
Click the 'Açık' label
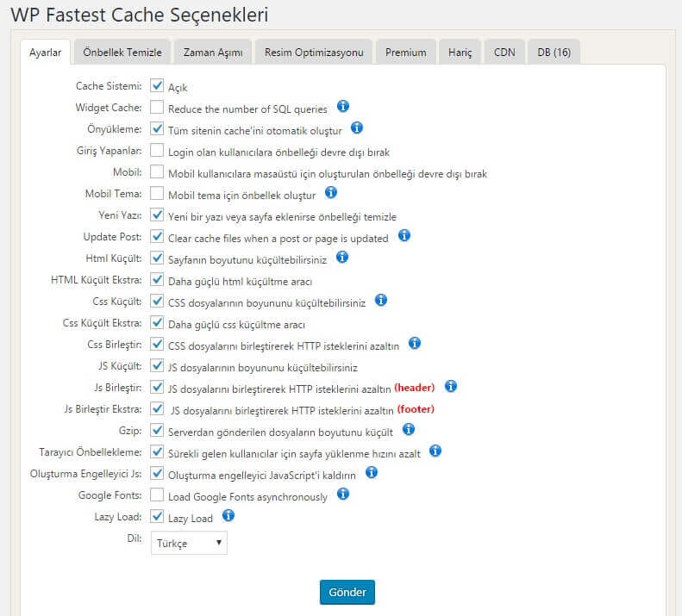(178, 88)
